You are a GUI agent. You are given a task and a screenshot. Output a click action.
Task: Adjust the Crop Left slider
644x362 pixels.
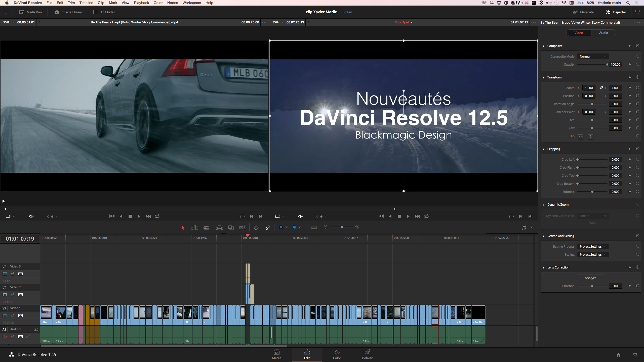(578, 160)
